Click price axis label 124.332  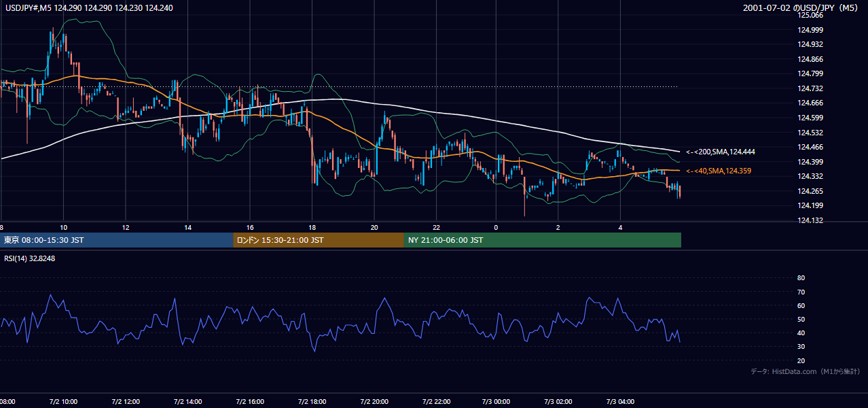tap(812, 176)
